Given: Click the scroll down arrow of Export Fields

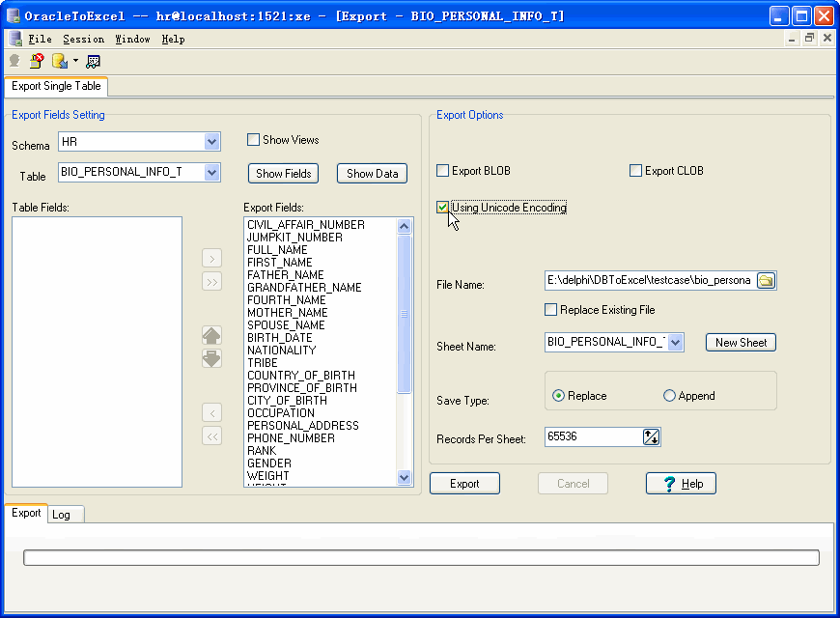Looking at the screenshot, I should [x=404, y=476].
